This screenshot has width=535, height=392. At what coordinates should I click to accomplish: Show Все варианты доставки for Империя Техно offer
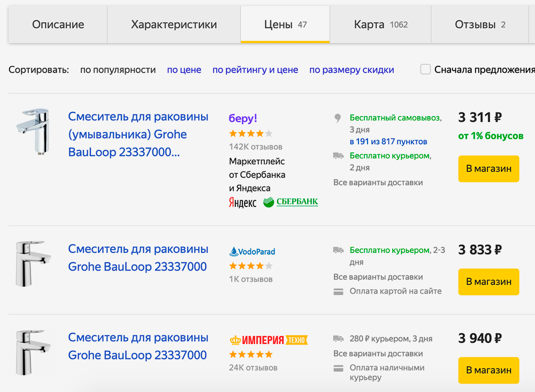(378, 354)
